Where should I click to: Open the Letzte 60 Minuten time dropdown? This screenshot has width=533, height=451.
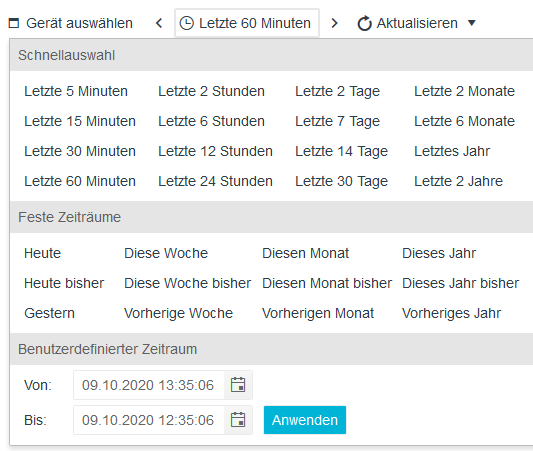point(247,23)
